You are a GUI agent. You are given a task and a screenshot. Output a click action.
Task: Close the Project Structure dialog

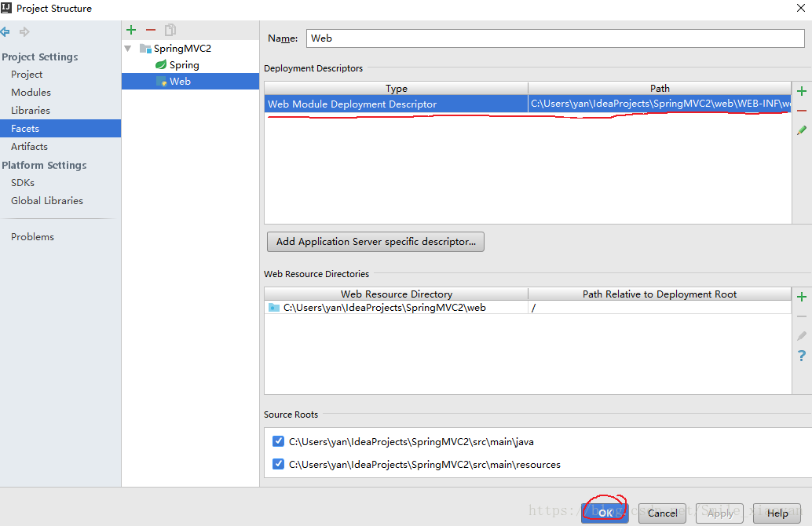point(800,8)
